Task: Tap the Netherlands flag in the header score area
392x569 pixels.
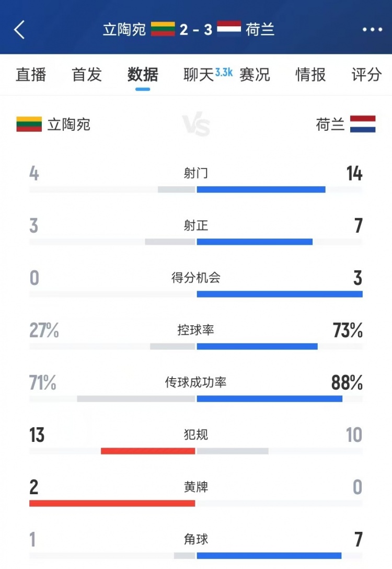Action: [x=229, y=30]
